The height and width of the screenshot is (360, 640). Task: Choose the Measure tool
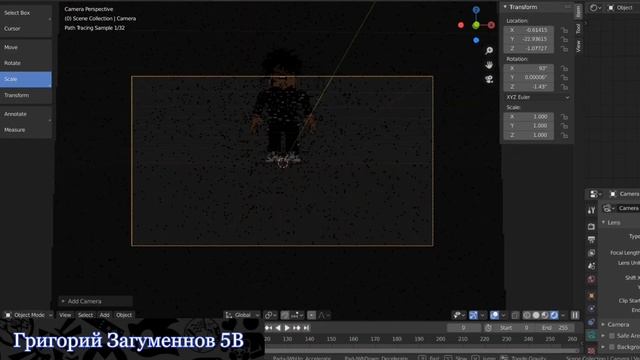25,130
